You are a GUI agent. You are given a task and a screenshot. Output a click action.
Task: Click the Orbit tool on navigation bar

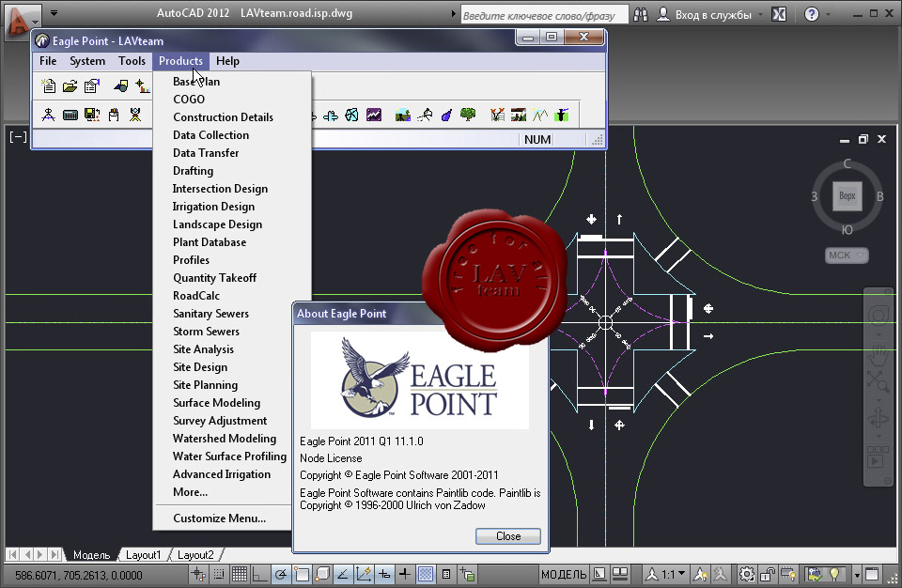tap(878, 418)
